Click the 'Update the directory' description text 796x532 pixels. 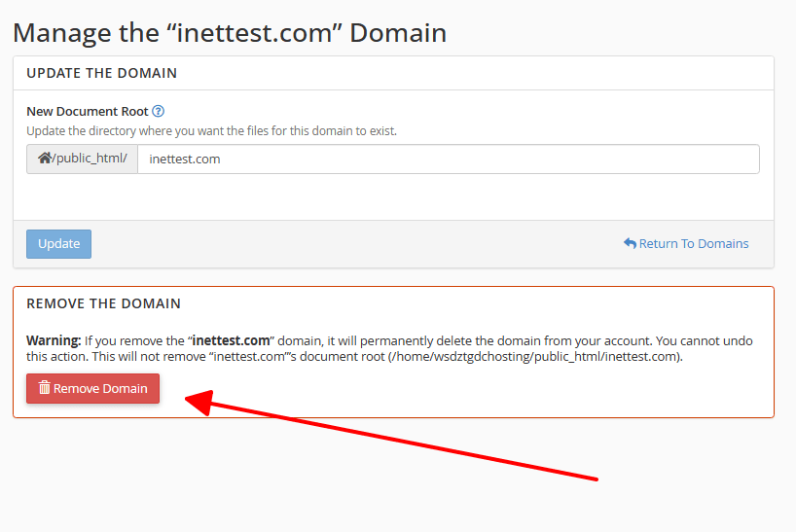click(x=212, y=131)
